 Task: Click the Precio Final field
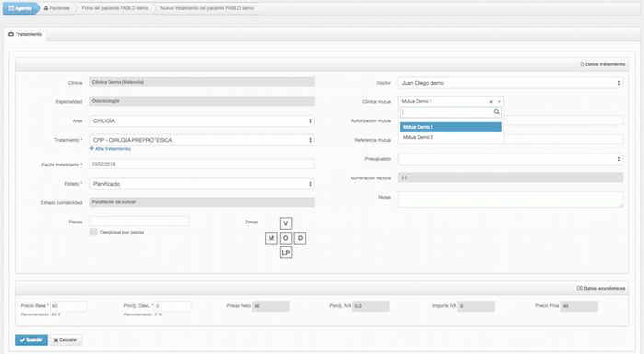click(579, 306)
